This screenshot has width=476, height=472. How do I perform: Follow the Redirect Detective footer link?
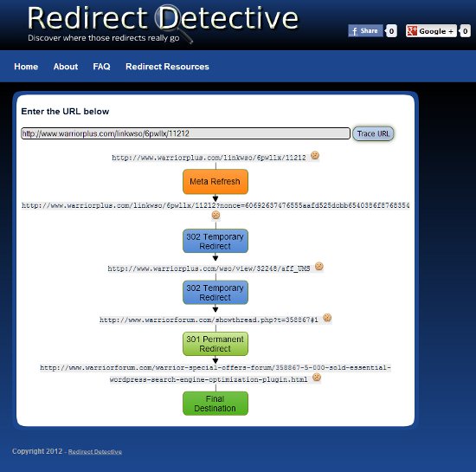tap(95, 452)
